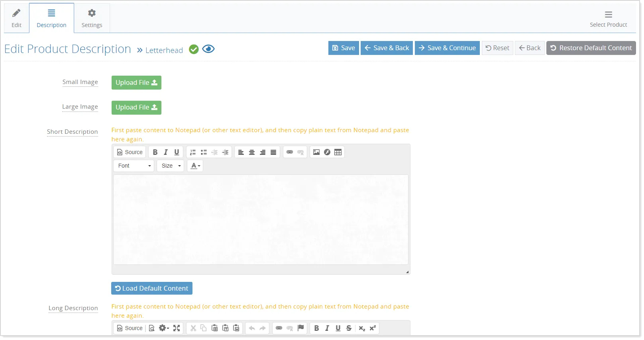Toggle subscript in Long Description editor
Screen dimensions: 644x340
point(362,328)
